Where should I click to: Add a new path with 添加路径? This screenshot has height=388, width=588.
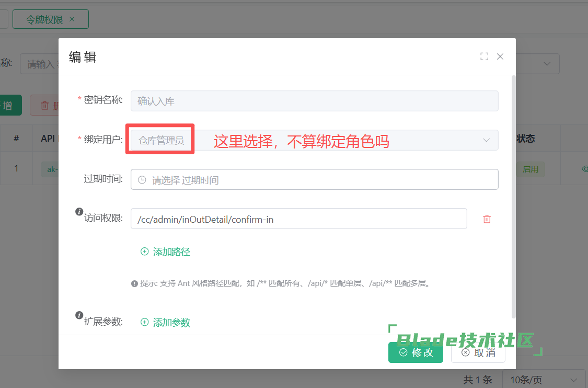(x=165, y=252)
